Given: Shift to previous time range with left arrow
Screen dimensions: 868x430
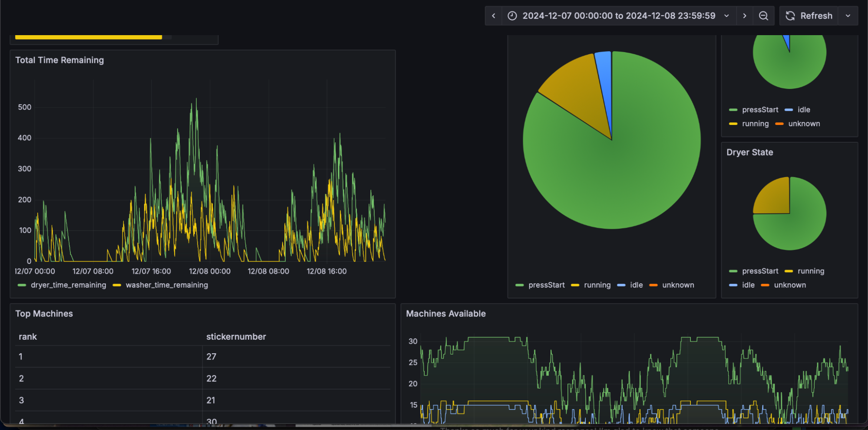Looking at the screenshot, I should (494, 16).
